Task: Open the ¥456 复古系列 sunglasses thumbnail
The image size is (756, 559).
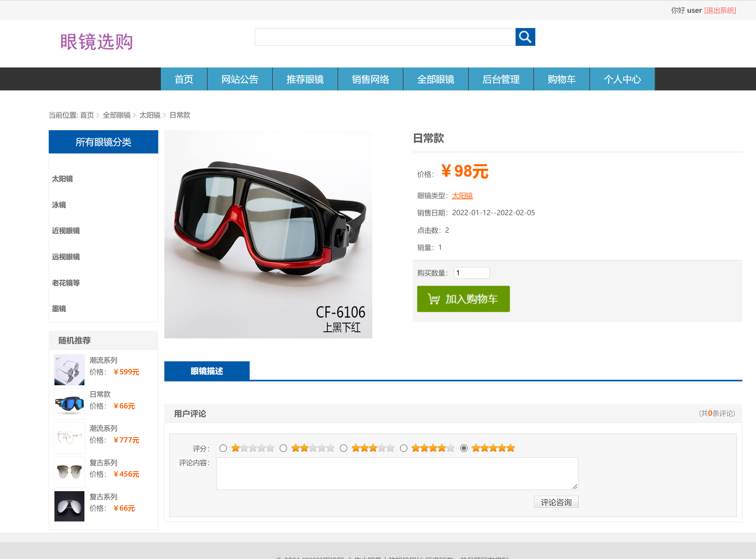Action: pos(69,472)
